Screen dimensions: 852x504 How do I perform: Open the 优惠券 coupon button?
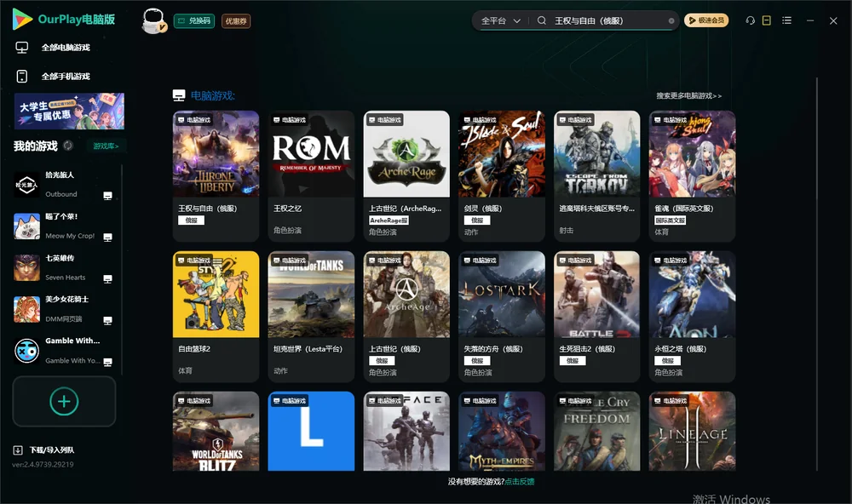point(236,21)
